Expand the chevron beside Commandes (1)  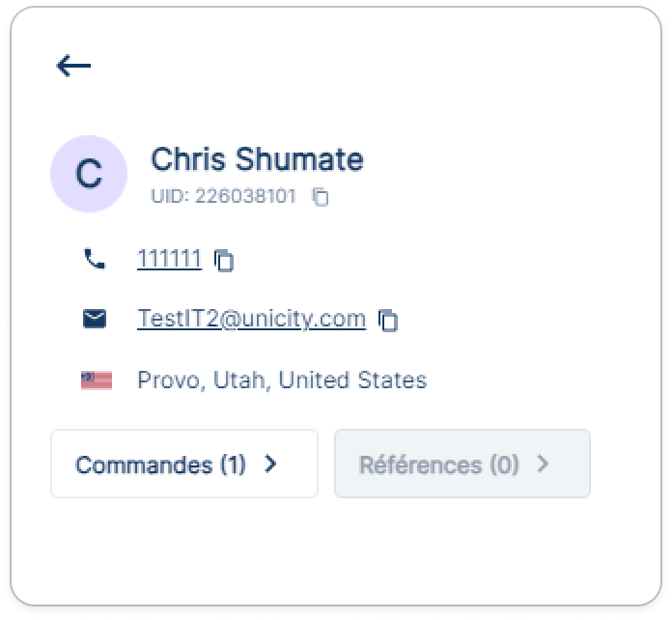click(x=270, y=465)
